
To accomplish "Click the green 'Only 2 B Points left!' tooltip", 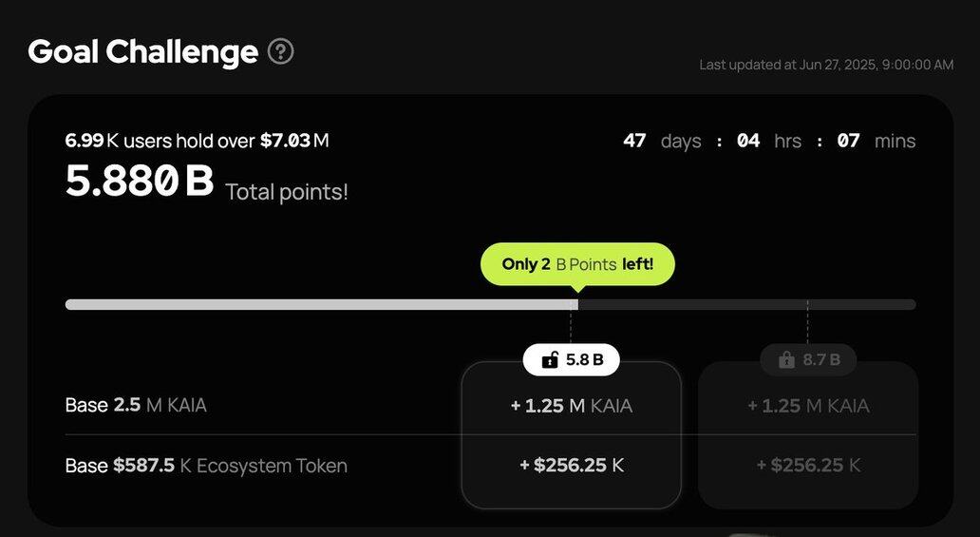I will pos(577,264).
